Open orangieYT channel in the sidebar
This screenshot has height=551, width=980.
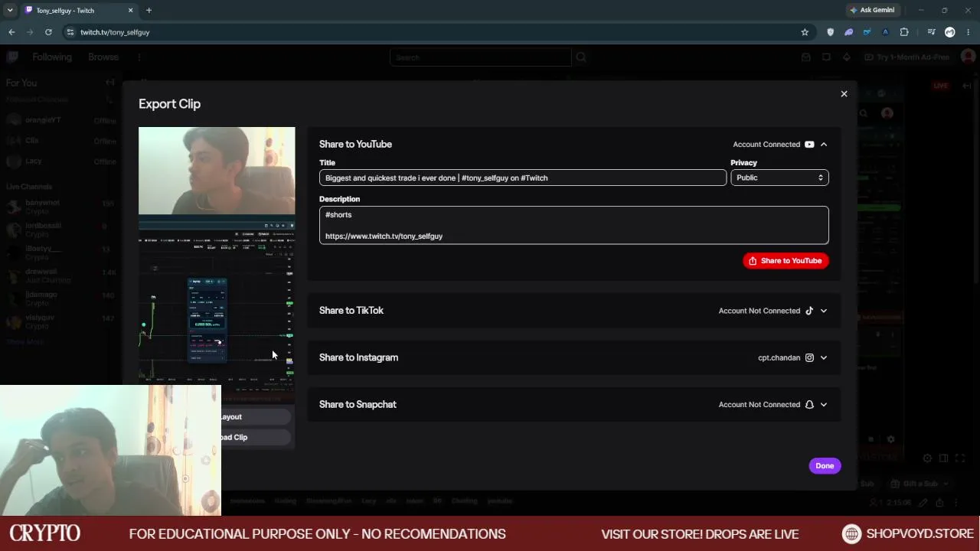[60, 120]
